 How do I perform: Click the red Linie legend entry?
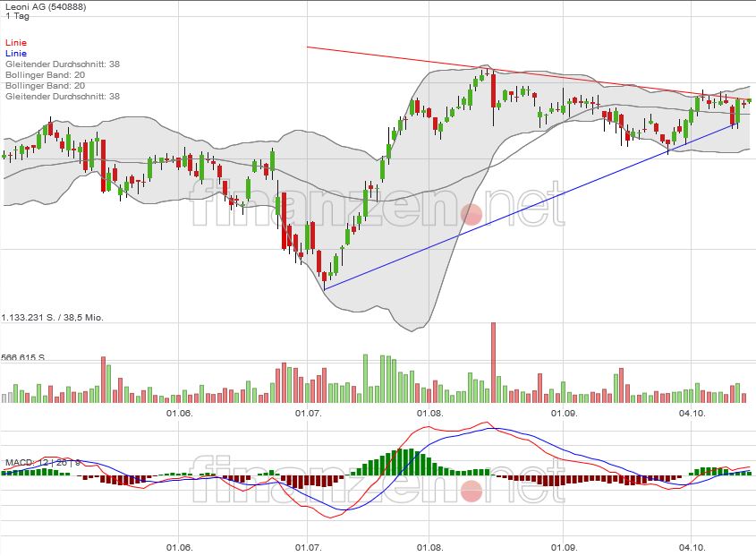coord(15,43)
